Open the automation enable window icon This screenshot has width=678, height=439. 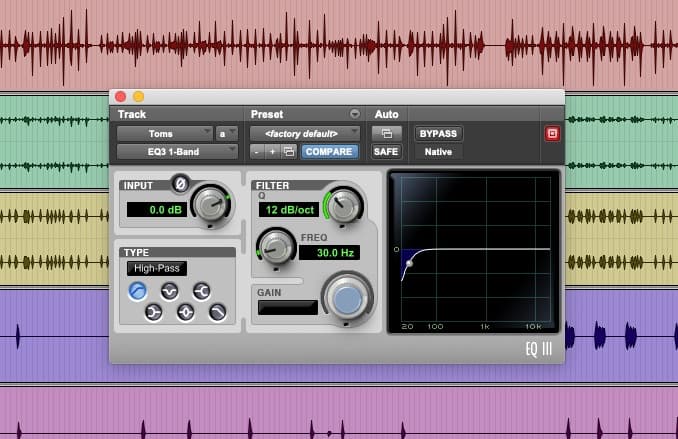point(387,134)
